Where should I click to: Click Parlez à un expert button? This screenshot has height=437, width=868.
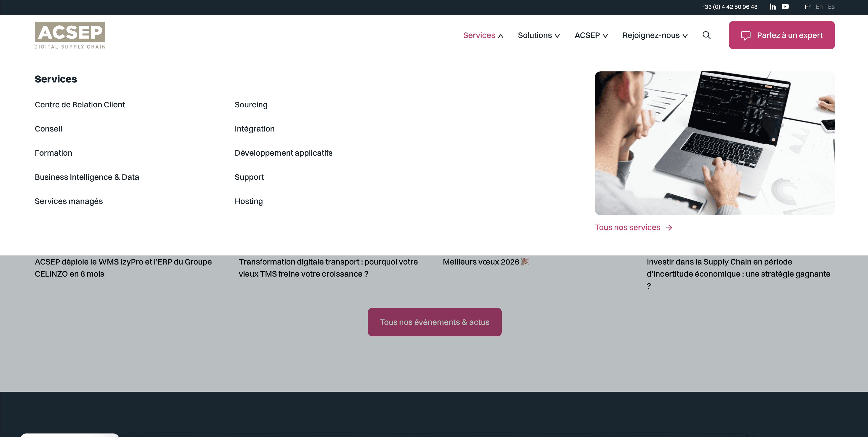pos(782,35)
